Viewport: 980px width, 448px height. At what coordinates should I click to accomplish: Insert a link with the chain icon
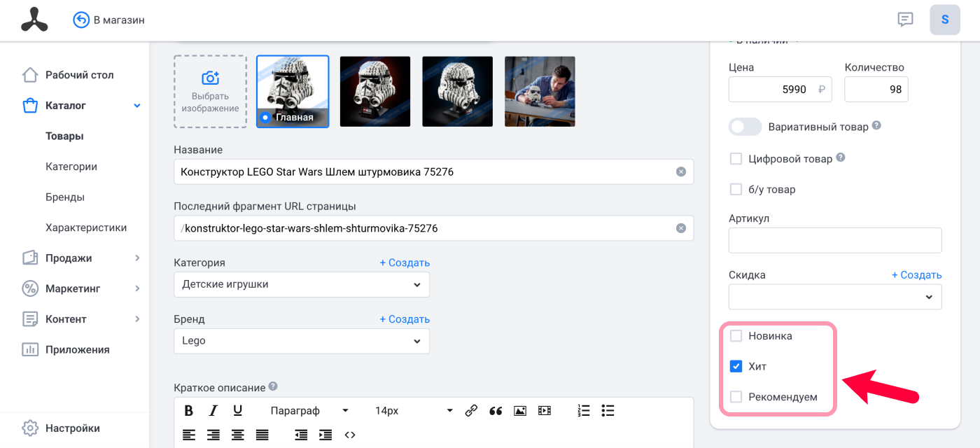(471, 411)
